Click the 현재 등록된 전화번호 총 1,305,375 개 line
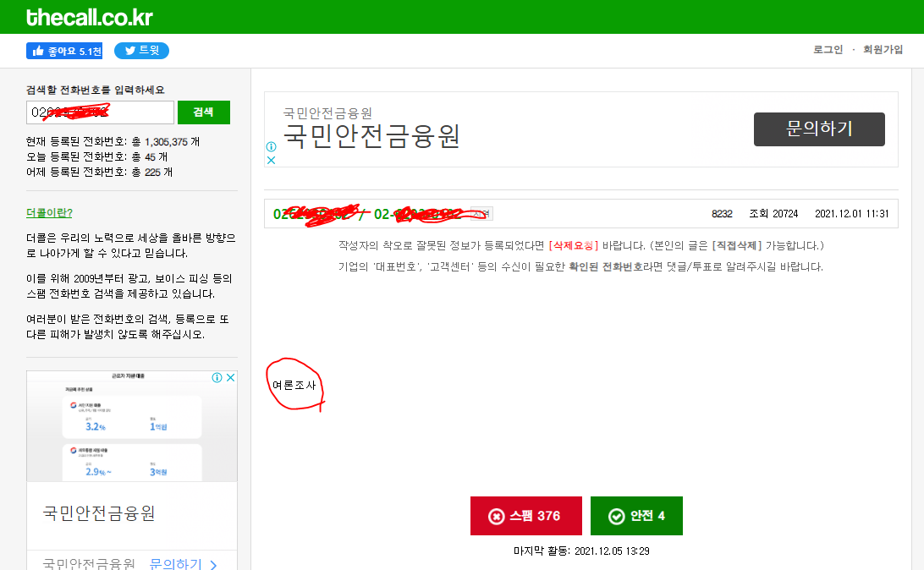The image size is (924, 570). [x=113, y=142]
